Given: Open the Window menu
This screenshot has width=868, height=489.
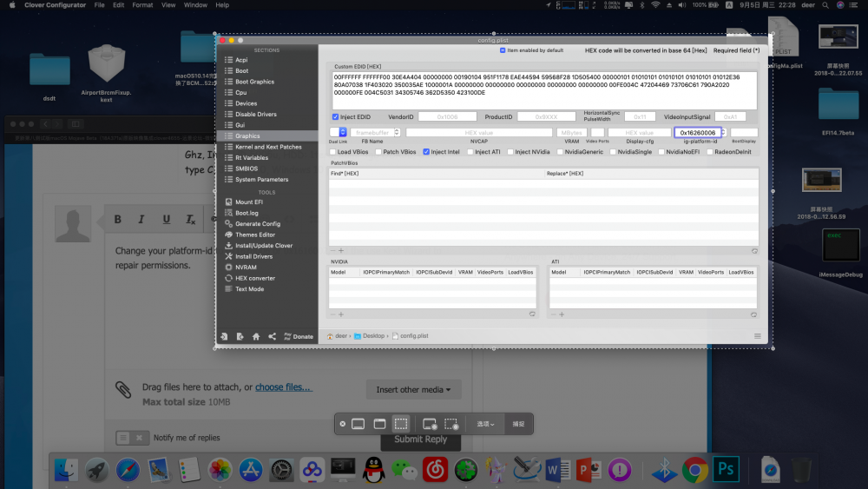Looking at the screenshot, I should (195, 5).
